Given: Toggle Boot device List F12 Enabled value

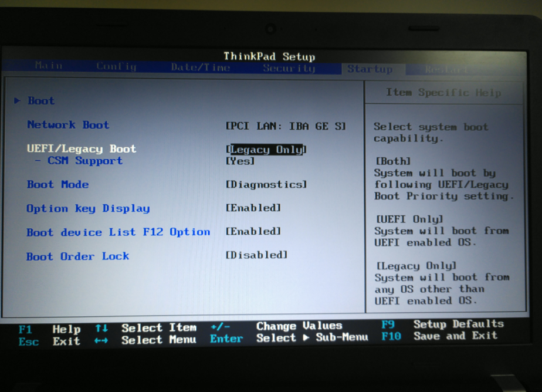Looking at the screenshot, I should click(253, 231).
